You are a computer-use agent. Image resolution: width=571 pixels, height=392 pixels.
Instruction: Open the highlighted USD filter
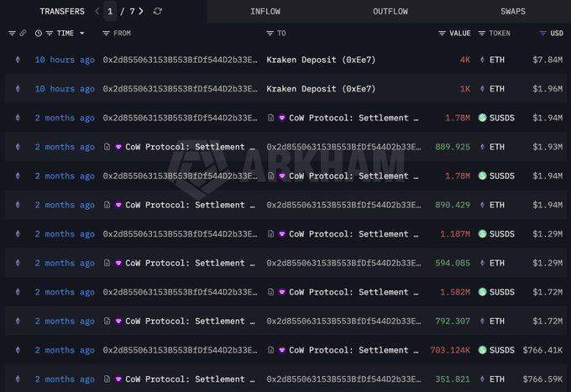542,33
